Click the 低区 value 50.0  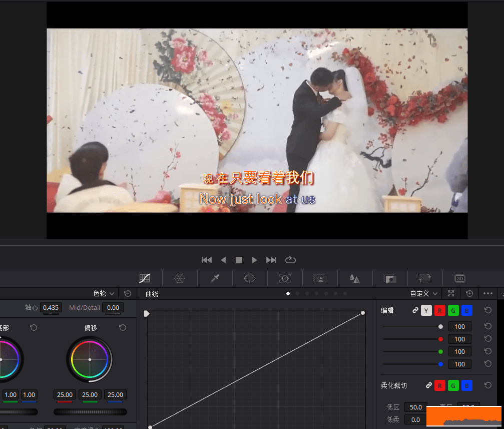[415, 407]
